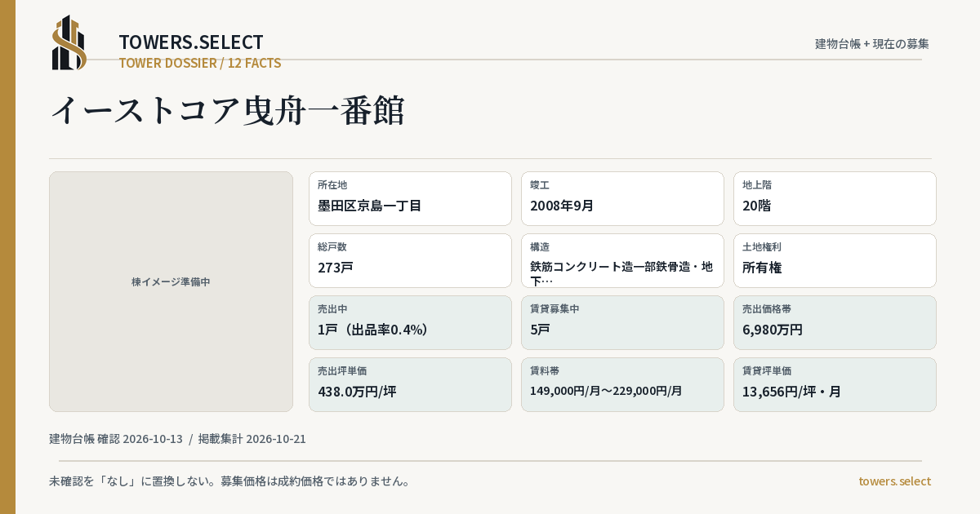Click the TOWER DOSSIER / 12 FACTS subtitle
Image resolution: width=980 pixels, height=514 pixels.
pyautogui.click(x=200, y=63)
